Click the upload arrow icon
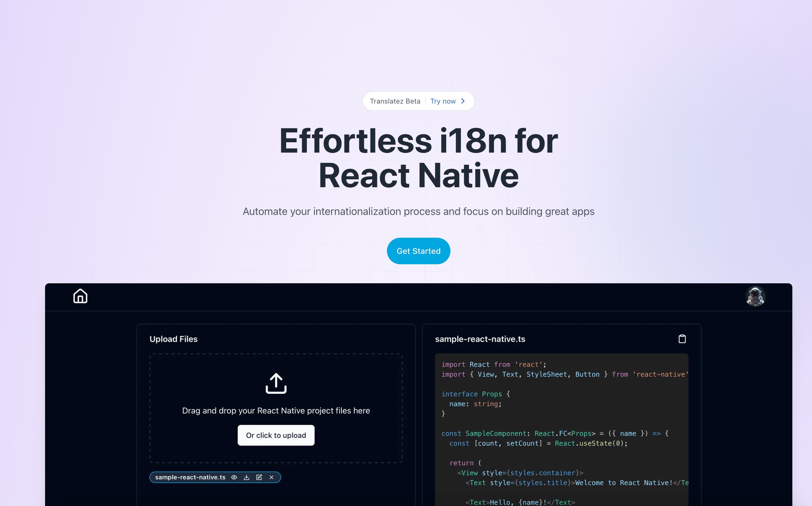Image resolution: width=812 pixels, height=506 pixels. [x=276, y=383]
